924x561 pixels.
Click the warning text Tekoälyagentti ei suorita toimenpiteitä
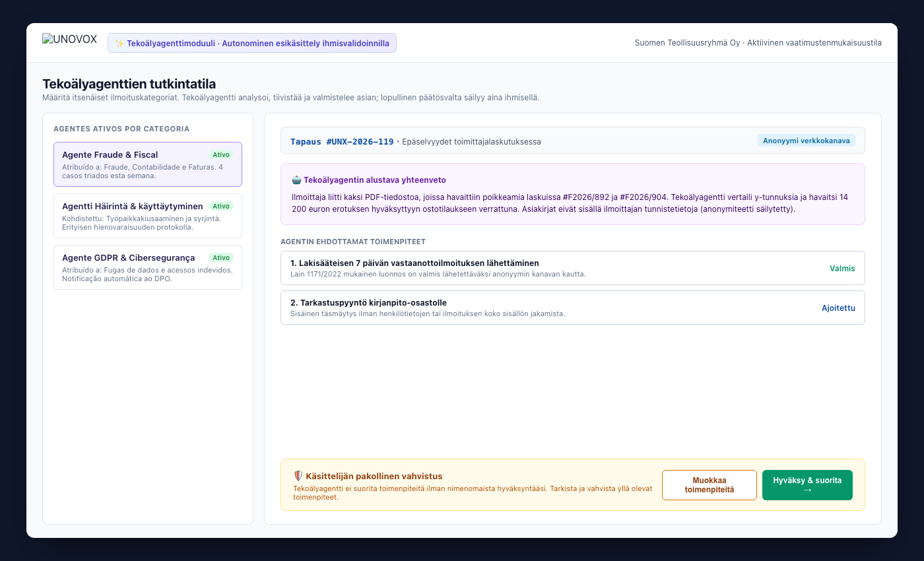click(473, 493)
